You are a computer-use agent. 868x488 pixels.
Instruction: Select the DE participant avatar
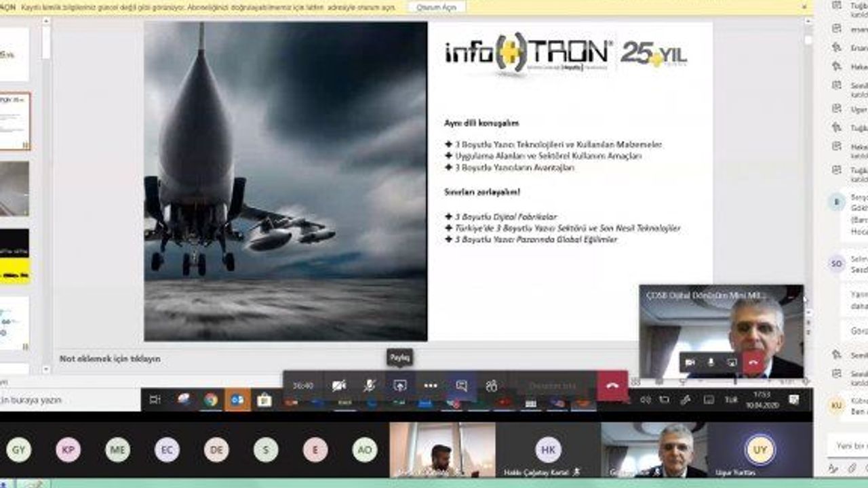click(216, 449)
